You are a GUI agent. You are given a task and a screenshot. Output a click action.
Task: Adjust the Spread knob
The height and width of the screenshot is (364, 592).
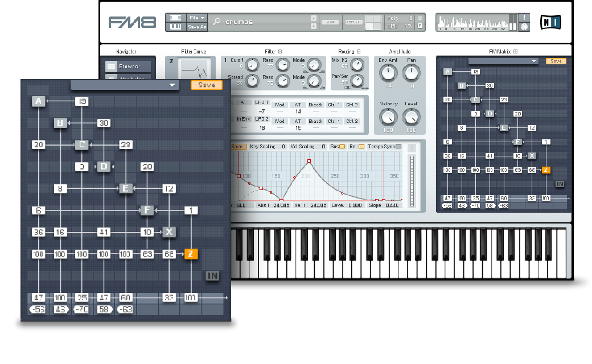point(252,81)
